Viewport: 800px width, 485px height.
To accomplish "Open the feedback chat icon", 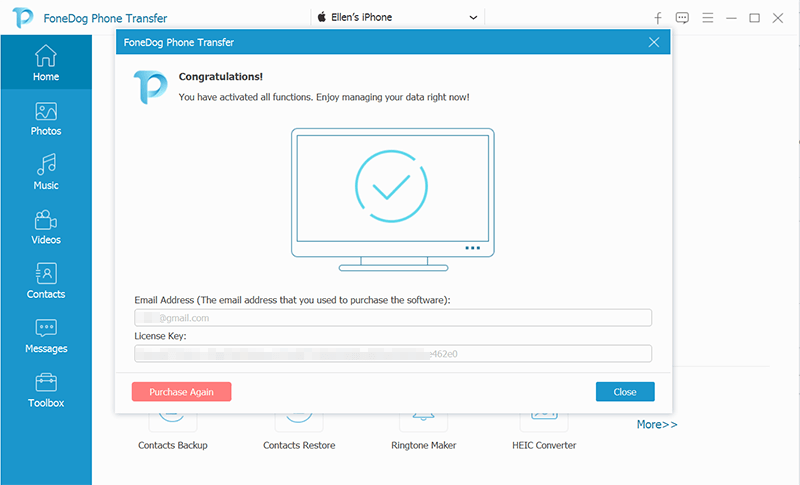I will point(682,18).
